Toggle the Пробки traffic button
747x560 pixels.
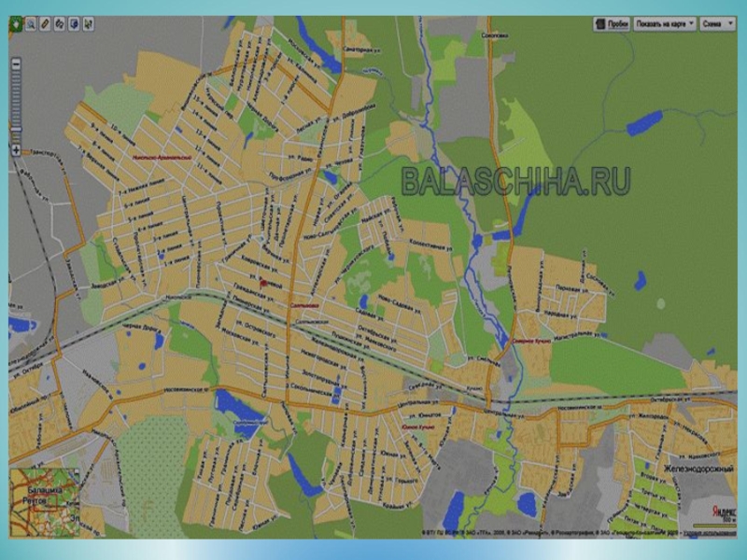(x=613, y=24)
